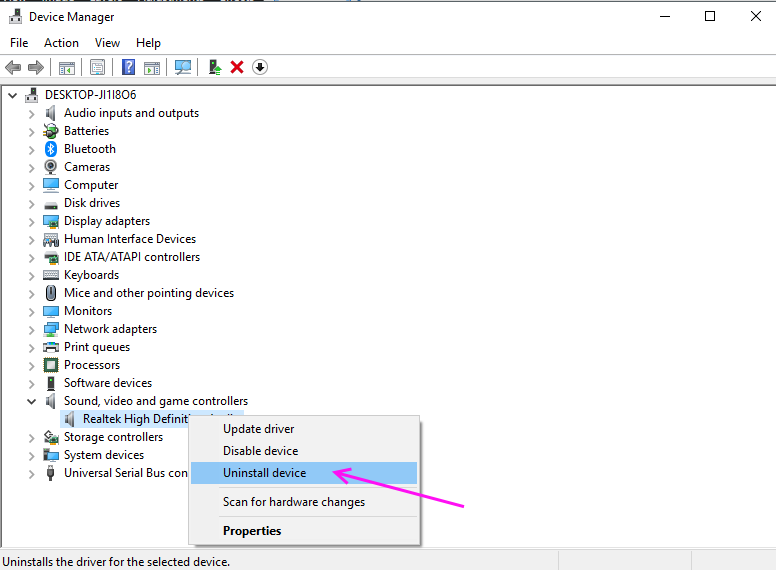
Task: Click the down-arrow Disable device toolbar icon
Action: tap(260, 67)
